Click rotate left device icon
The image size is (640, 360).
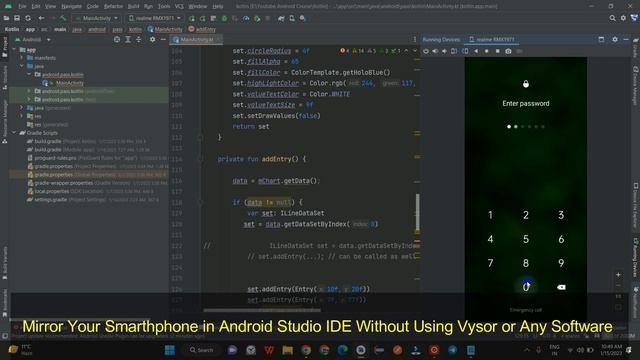coord(454,51)
